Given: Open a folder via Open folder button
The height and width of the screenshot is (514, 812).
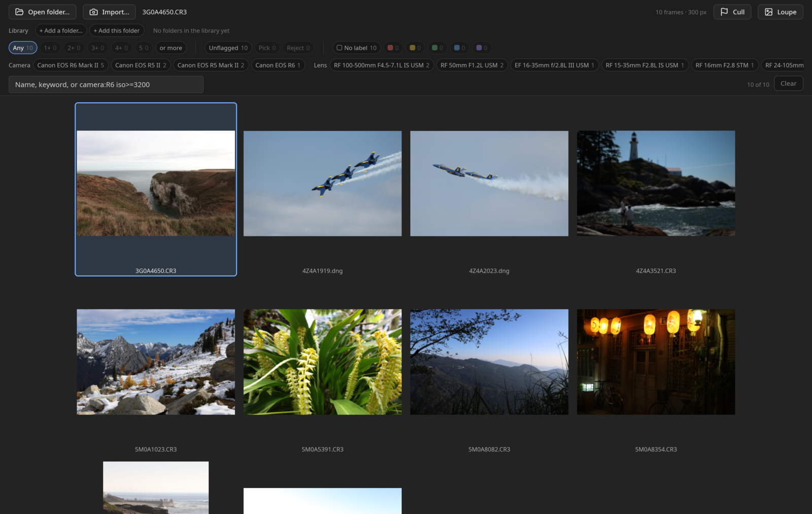Looking at the screenshot, I should click(42, 12).
